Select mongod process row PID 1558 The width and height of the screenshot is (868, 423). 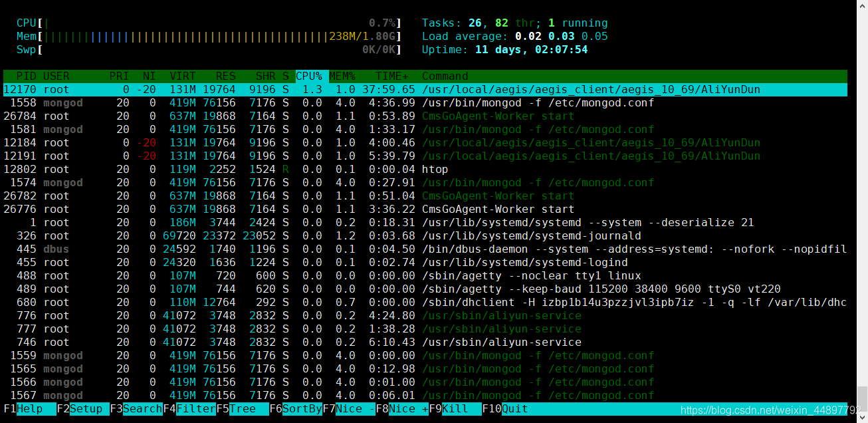425,103
